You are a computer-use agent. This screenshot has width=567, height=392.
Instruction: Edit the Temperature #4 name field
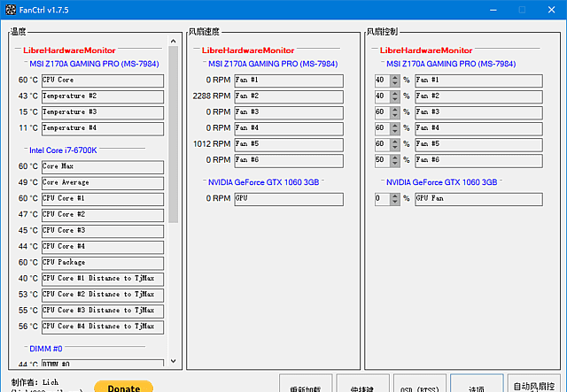click(x=103, y=128)
